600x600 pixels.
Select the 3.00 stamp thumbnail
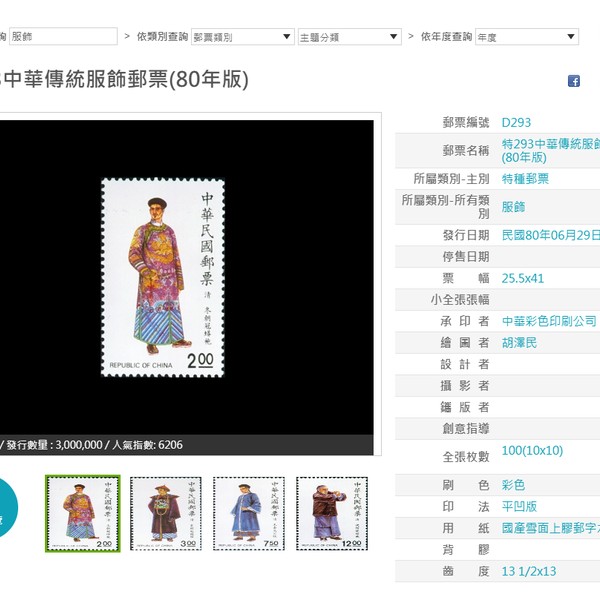(x=166, y=514)
